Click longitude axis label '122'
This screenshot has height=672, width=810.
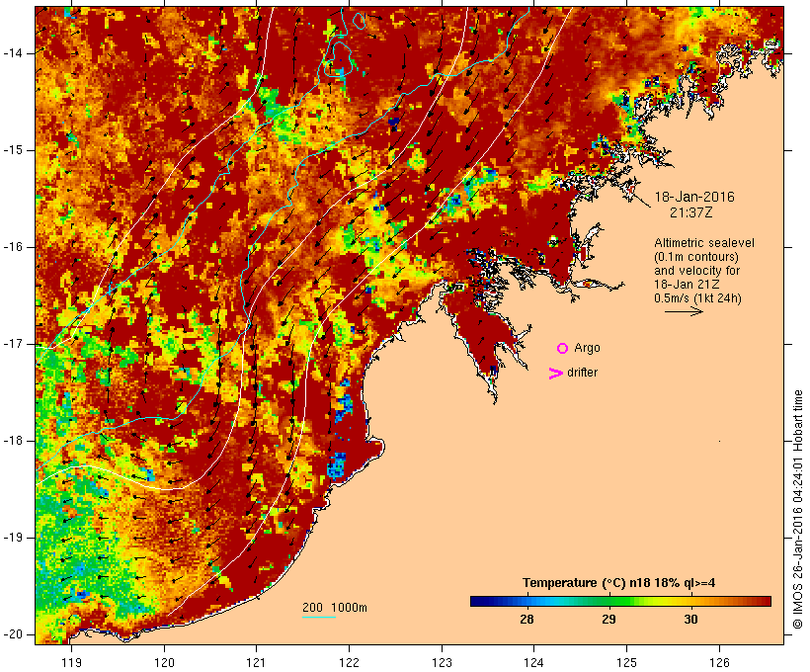[350, 663]
